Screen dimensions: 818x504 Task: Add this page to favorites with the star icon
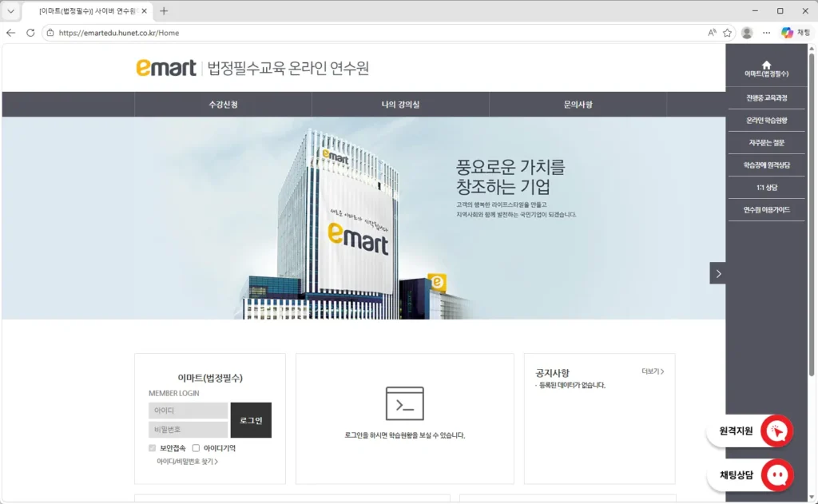pos(727,33)
